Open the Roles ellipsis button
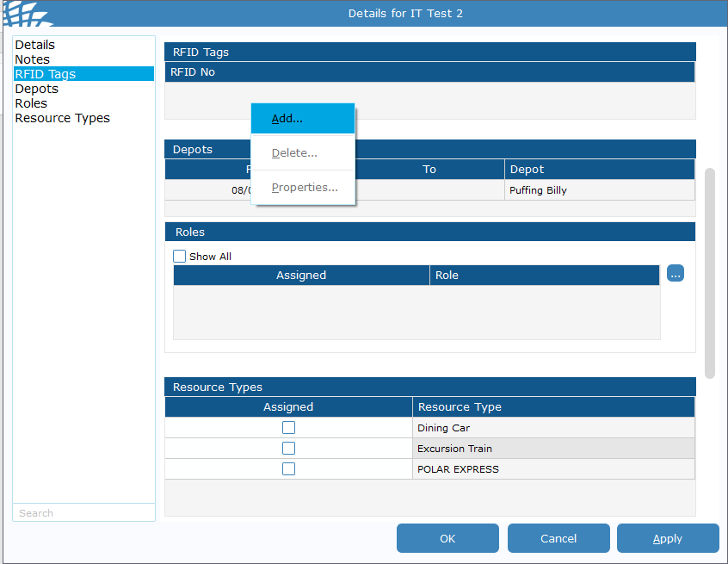 675,273
